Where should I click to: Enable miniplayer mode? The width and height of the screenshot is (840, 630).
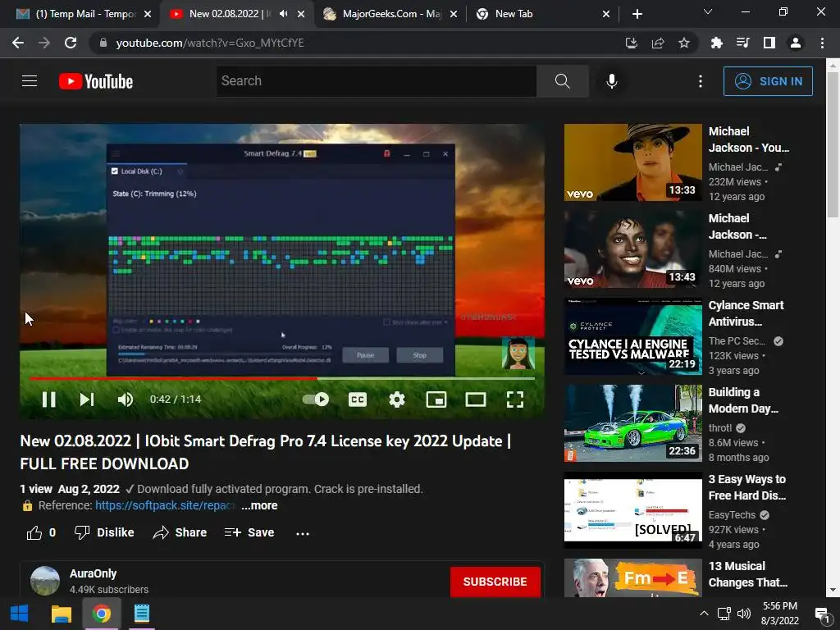tap(436, 399)
